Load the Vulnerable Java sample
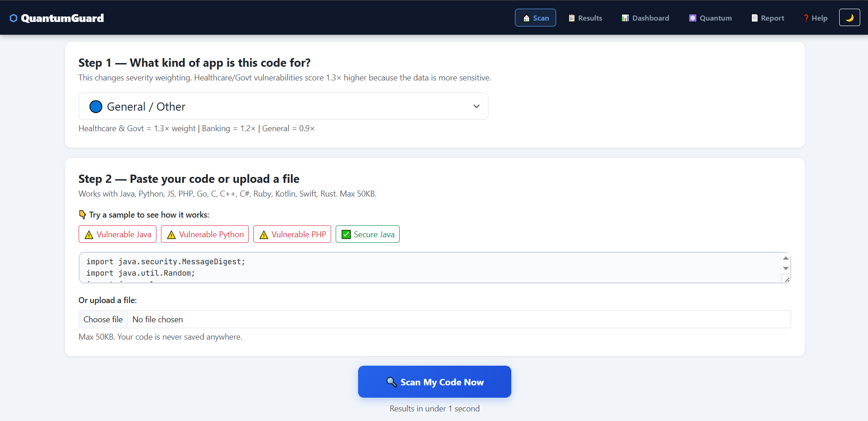Viewport: 868px width, 421px height. coord(118,234)
